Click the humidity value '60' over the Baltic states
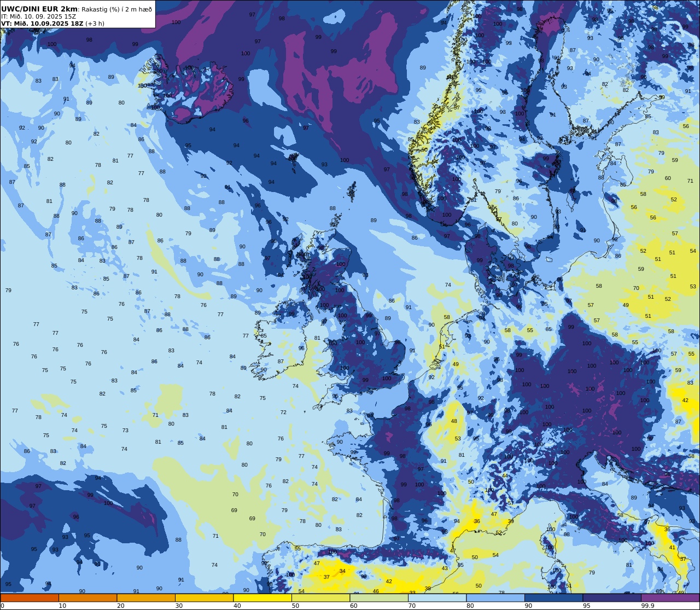700x610 pixels. (x=668, y=178)
